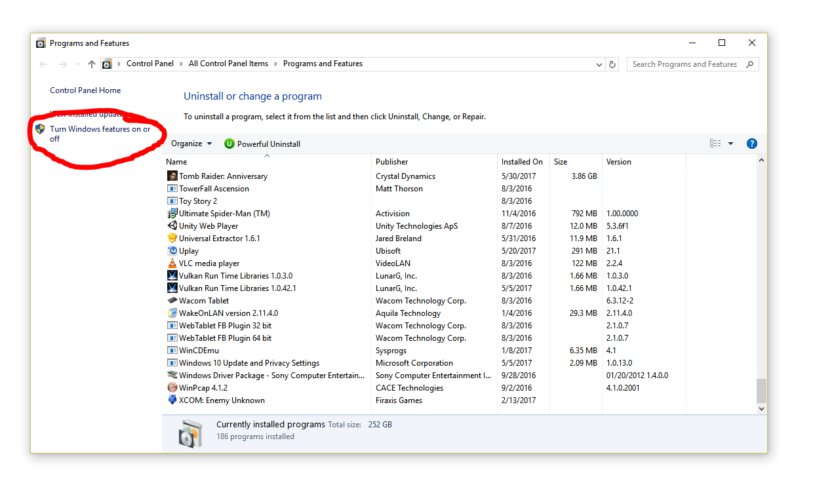813x504 pixels.
Task: Refresh the Programs and Features list
Action: (612, 64)
